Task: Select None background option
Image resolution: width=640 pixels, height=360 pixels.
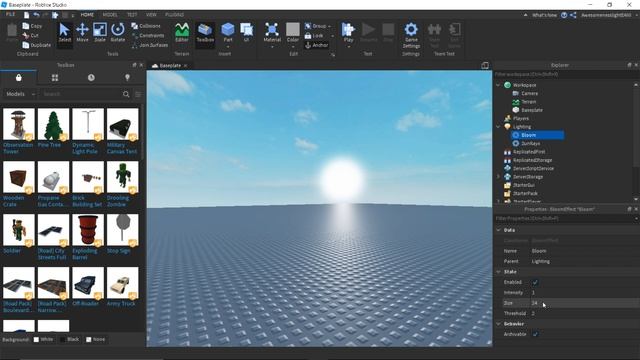Action: click(x=96, y=339)
